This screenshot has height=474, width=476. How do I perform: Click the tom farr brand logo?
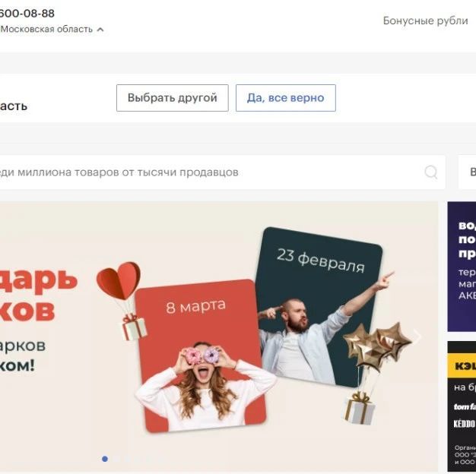pyautogui.click(x=465, y=406)
